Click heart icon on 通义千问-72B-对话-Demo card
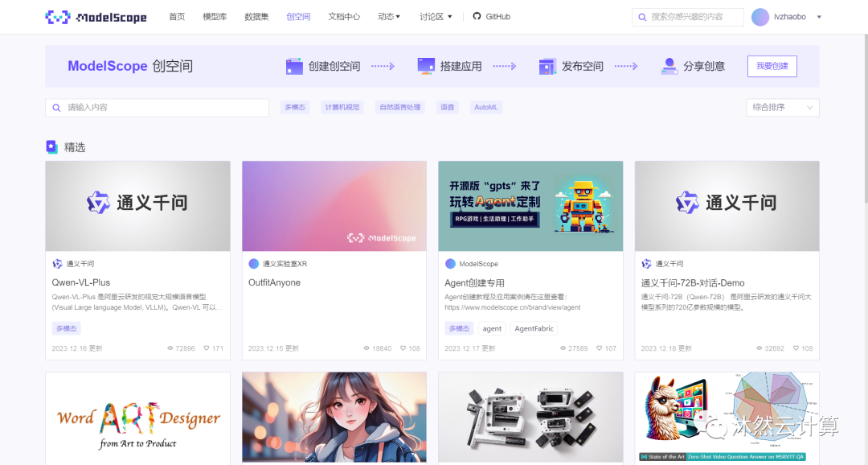 point(796,348)
